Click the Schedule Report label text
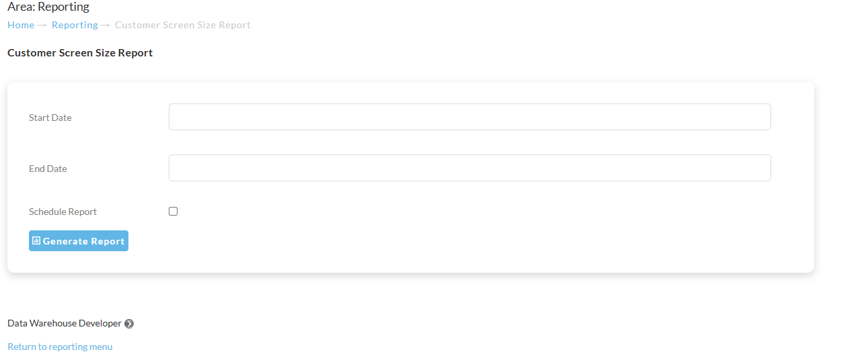This screenshot has height=358, width=868. (63, 212)
